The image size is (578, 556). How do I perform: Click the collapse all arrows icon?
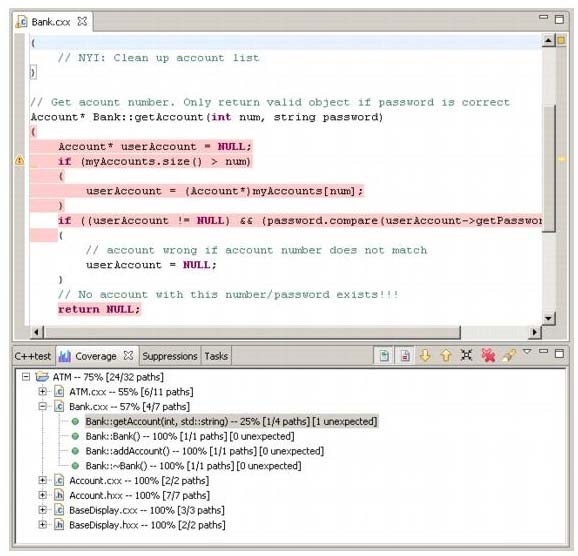[x=466, y=355]
